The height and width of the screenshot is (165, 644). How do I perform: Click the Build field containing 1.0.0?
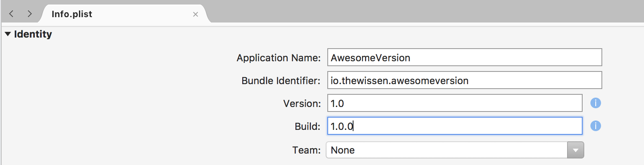tap(455, 126)
